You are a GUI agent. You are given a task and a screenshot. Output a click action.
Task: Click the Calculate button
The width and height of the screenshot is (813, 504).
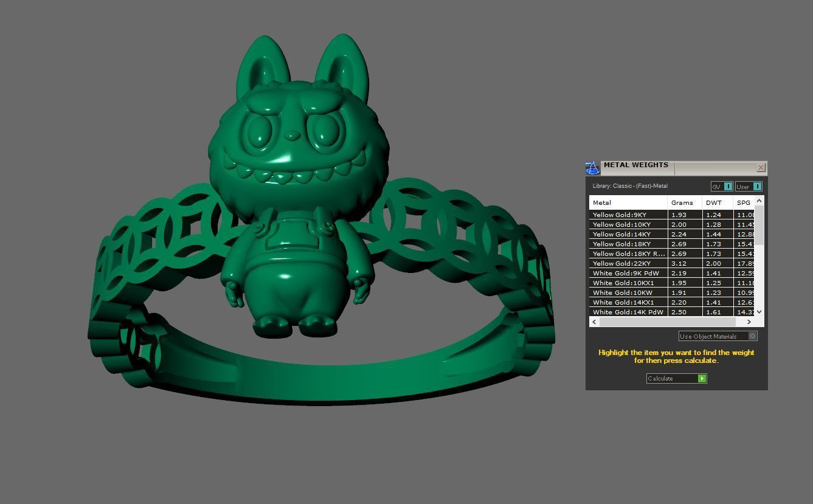(x=676, y=379)
